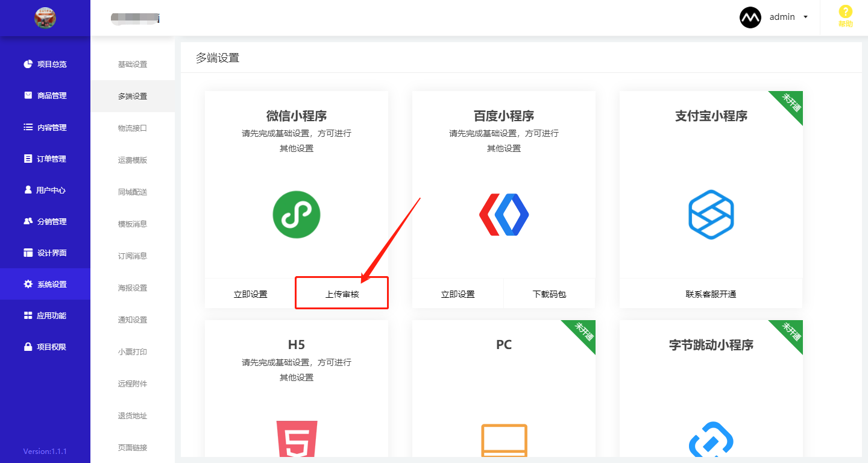
Task: Open the 退货地址 submenu item
Action: (133, 416)
